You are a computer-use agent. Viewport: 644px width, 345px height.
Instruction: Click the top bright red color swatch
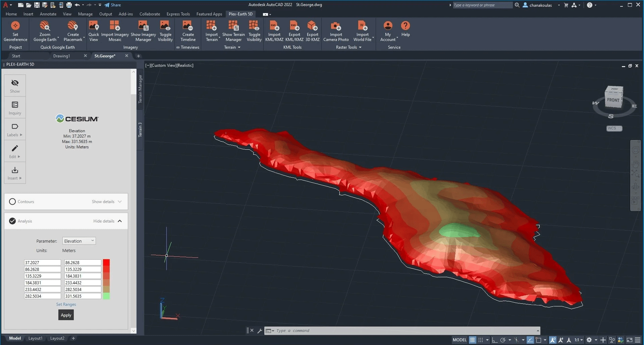pyautogui.click(x=106, y=262)
